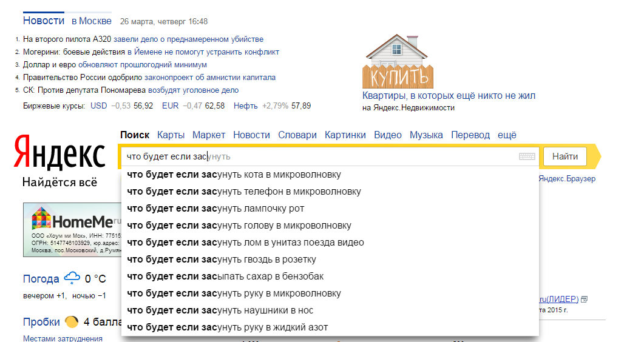The width and height of the screenshot is (644, 342).
Task: Click the Yandex logo
Action: click(x=59, y=153)
